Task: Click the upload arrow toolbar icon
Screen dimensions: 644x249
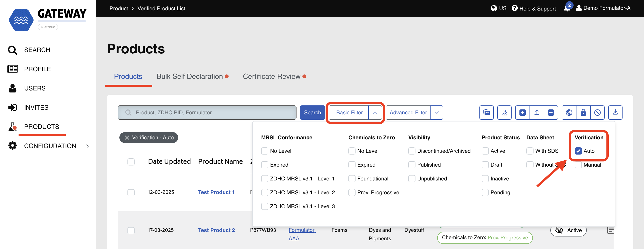Action: pos(536,113)
